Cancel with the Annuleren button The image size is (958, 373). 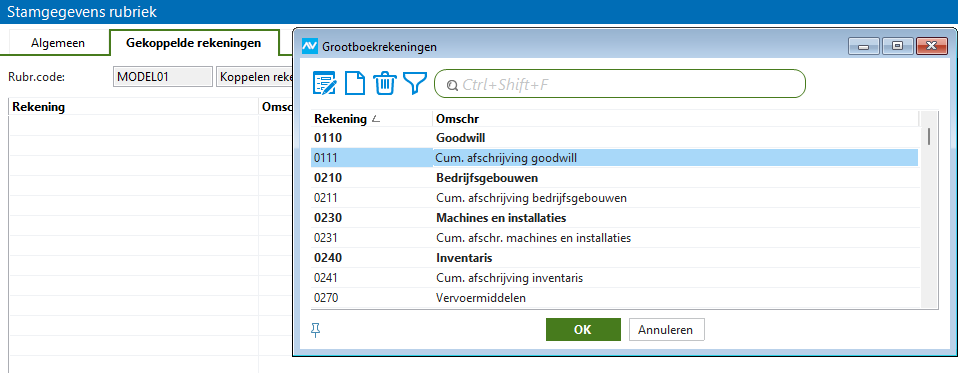666,330
